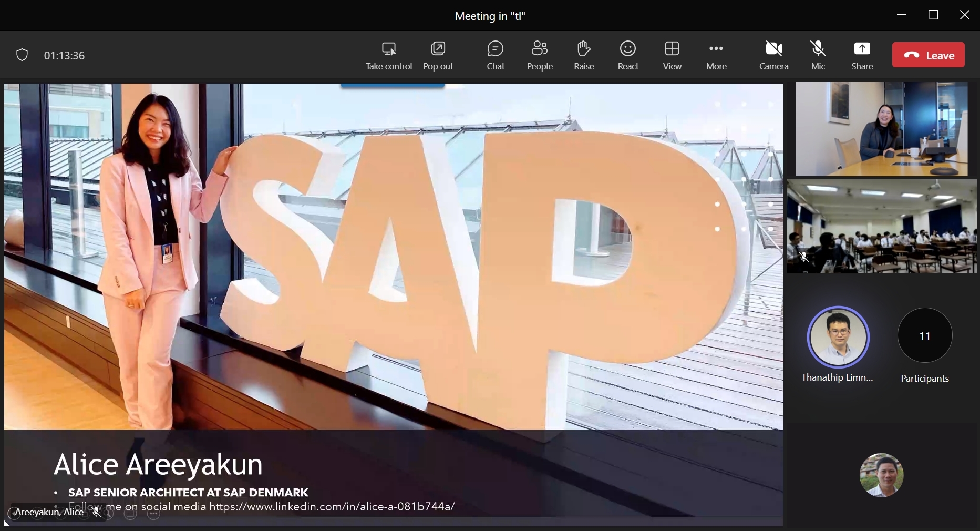Click the shield security icon
980x531 pixels.
(22, 55)
